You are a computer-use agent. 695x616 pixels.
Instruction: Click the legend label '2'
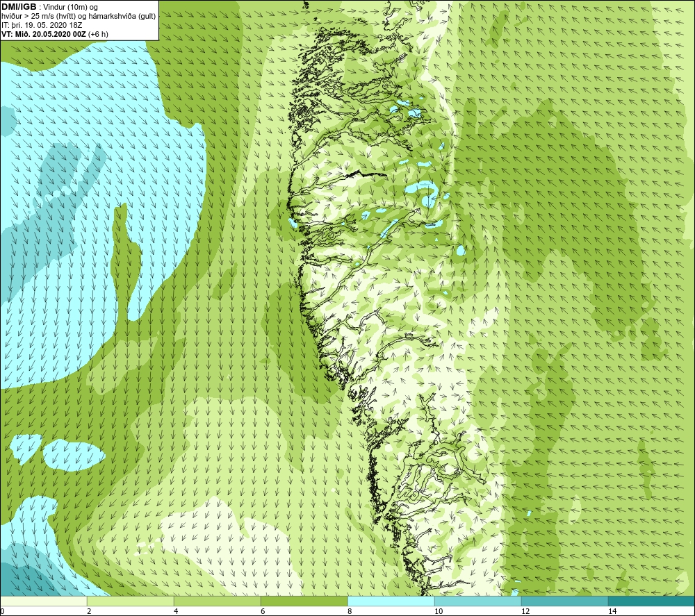click(x=89, y=611)
